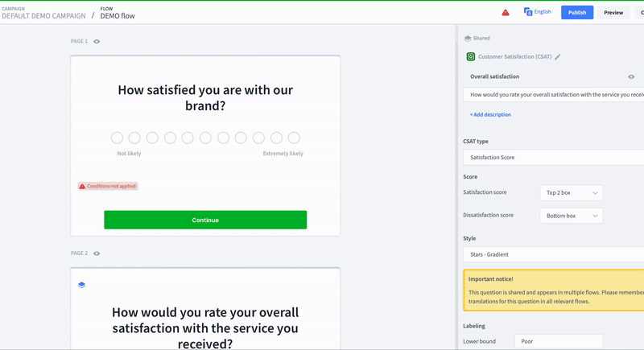Viewport: 644px width, 350px height.
Task: Select the first rating circle near Not likely
Action: [x=117, y=138]
